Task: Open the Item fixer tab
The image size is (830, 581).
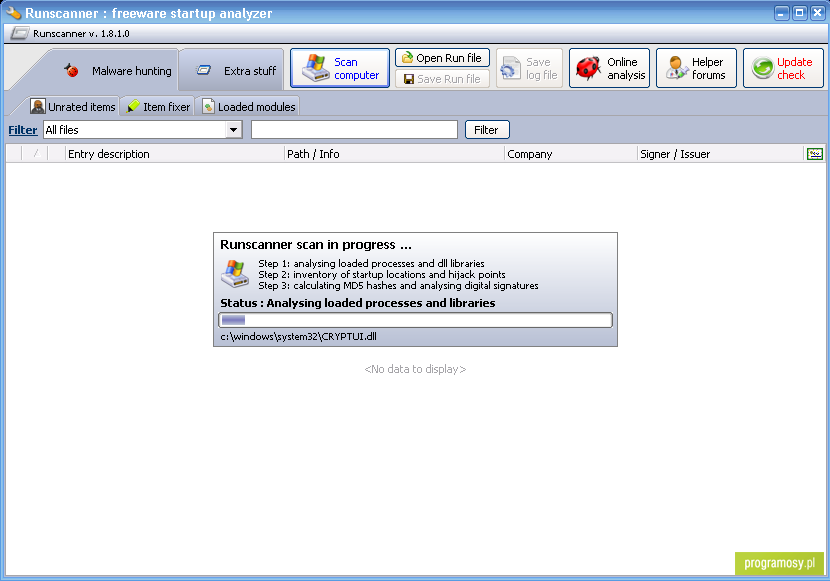Action: tap(158, 106)
